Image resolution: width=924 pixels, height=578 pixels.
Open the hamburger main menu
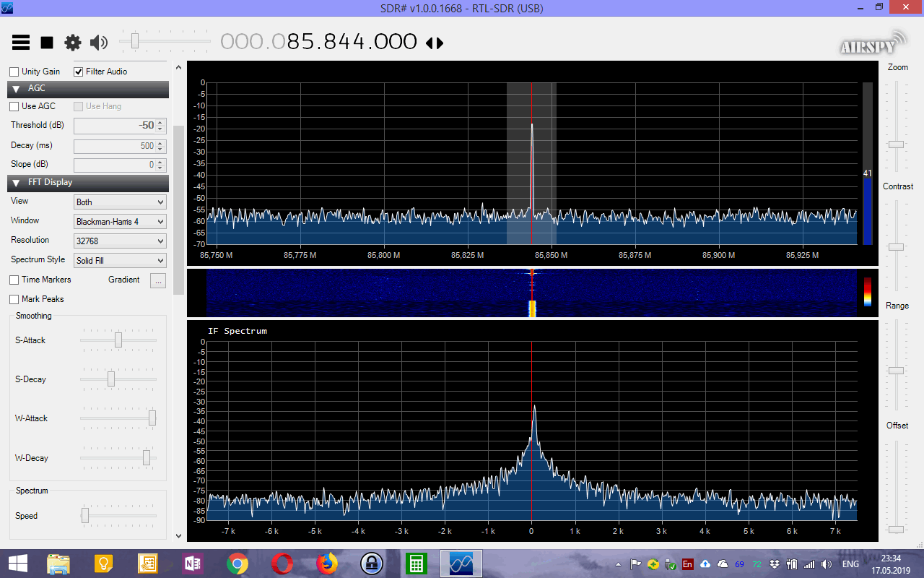(21, 43)
